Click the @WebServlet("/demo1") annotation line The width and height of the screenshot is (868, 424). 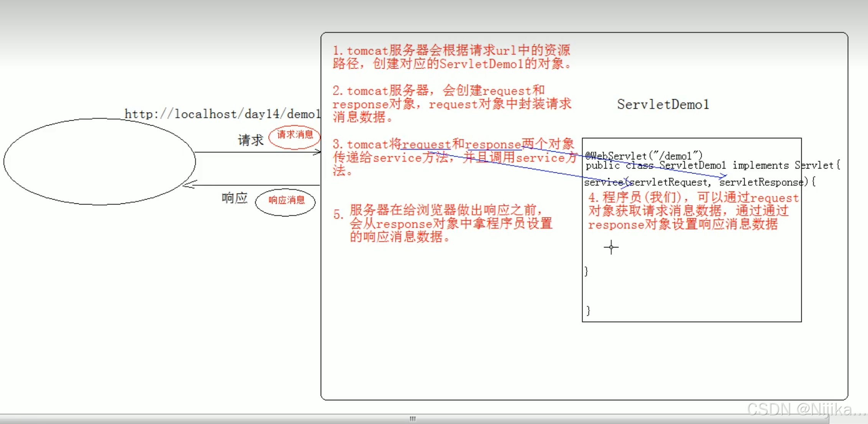coord(644,155)
